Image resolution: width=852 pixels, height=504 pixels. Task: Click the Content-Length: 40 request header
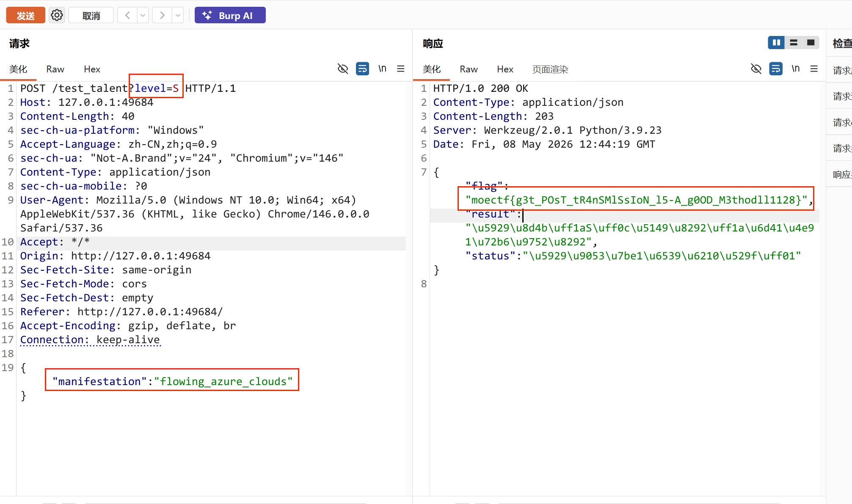point(77,116)
